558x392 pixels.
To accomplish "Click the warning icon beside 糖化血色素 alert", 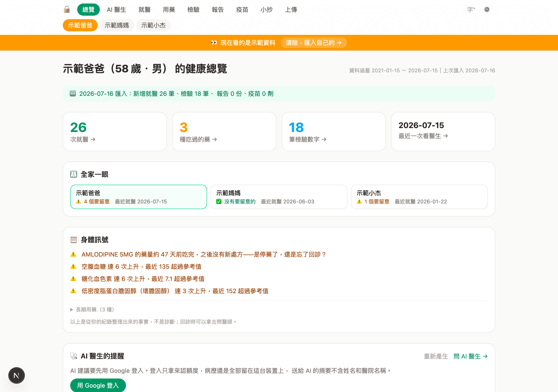I will [x=73, y=279].
